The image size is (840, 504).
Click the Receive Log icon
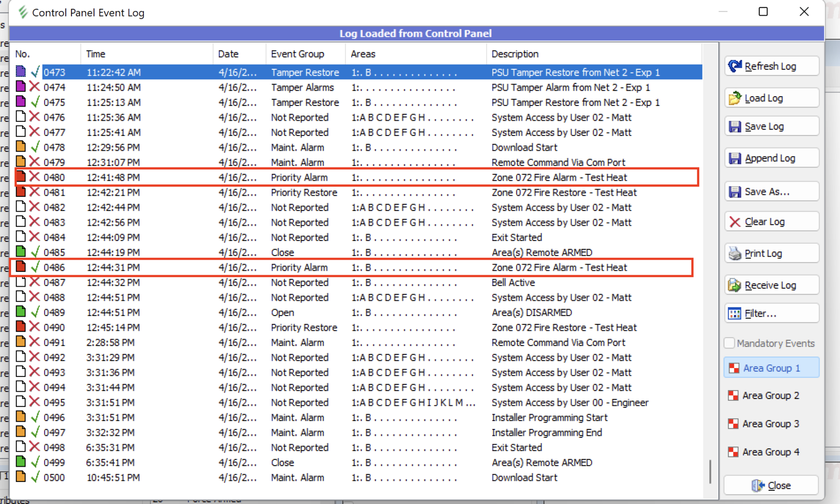(x=734, y=285)
